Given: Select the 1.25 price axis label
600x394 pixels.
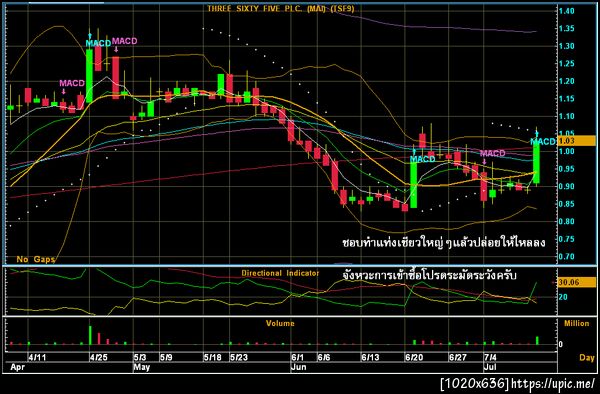Looking at the screenshot, I should [x=566, y=64].
